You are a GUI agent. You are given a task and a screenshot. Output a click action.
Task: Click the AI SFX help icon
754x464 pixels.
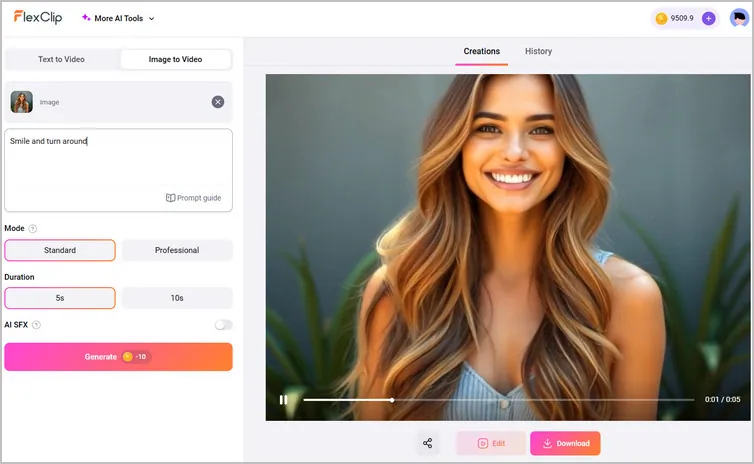36,325
